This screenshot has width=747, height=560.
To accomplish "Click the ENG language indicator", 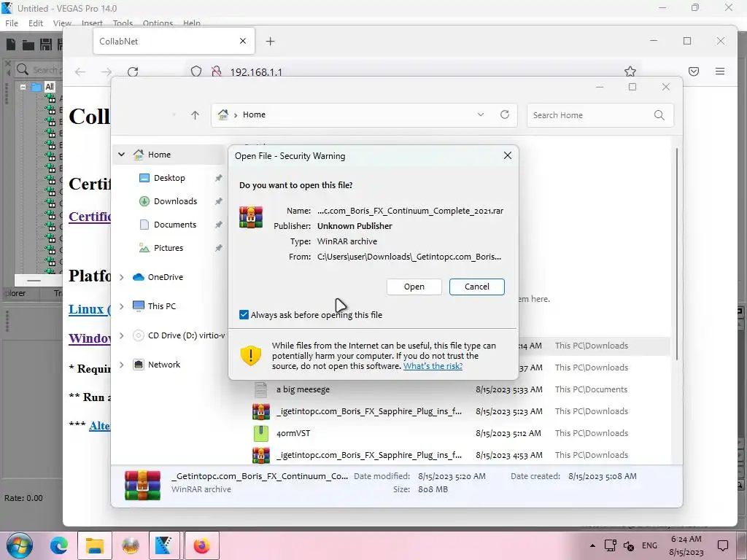I will click(x=649, y=545).
